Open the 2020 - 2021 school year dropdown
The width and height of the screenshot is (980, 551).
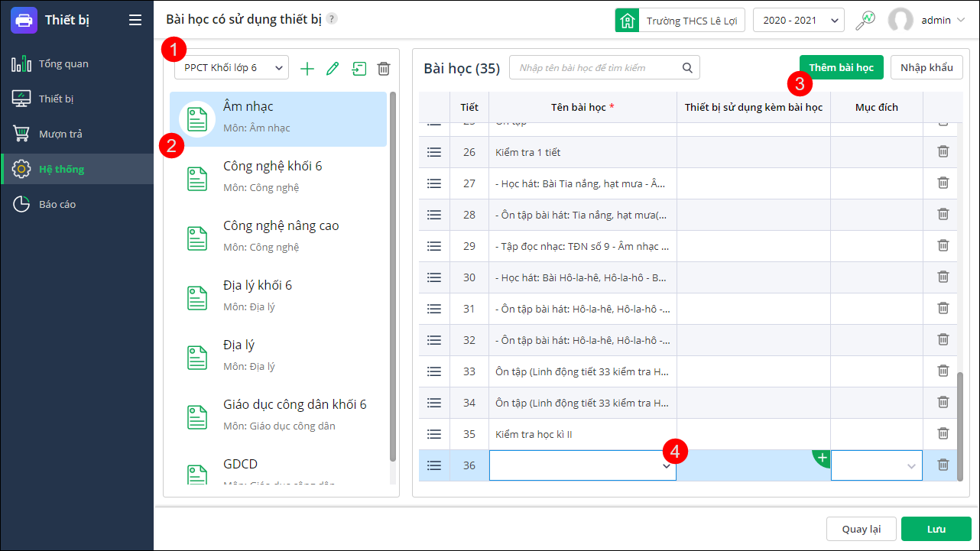coord(798,21)
